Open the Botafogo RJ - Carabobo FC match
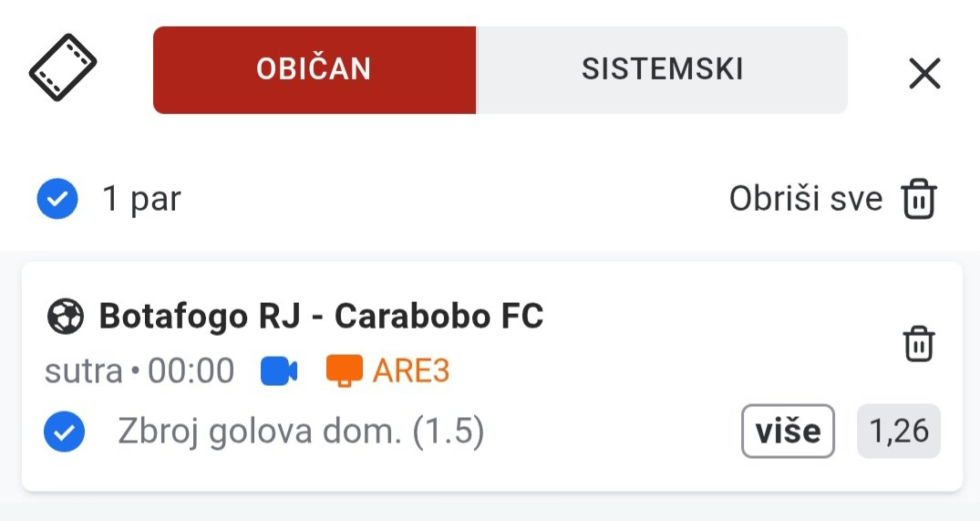 (321, 316)
